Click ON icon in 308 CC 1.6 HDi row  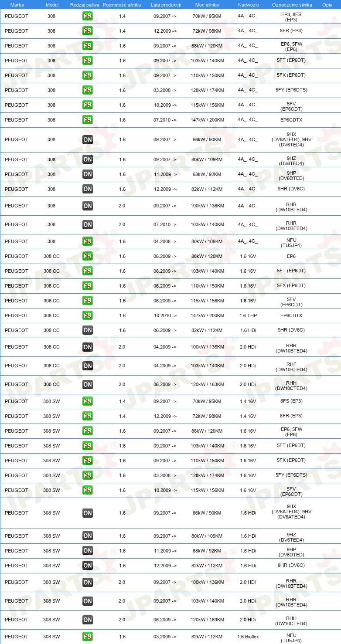(87, 330)
